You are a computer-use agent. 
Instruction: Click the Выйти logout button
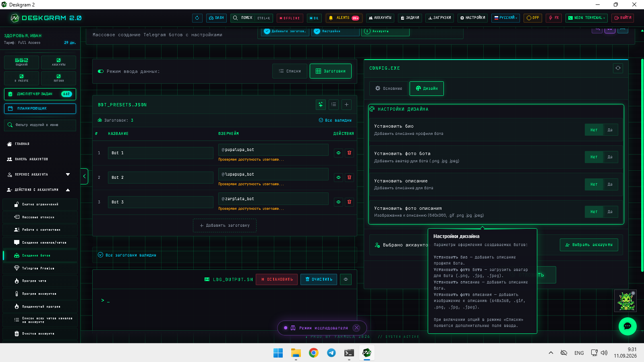[x=623, y=18]
